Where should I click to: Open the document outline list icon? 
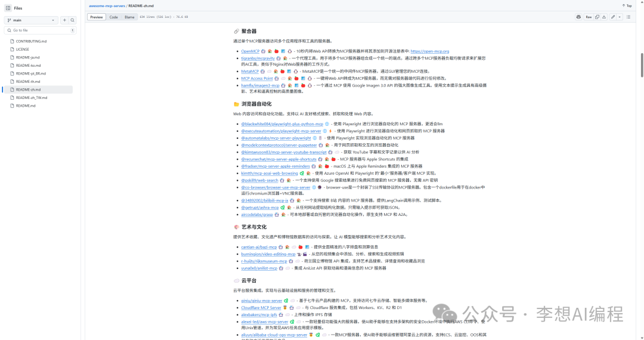click(x=628, y=17)
